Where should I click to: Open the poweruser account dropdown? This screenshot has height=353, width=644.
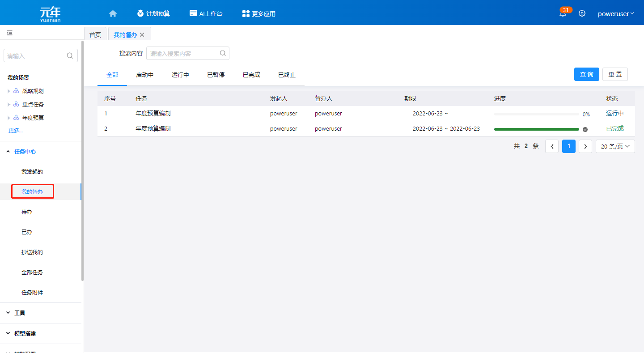(x=616, y=13)
